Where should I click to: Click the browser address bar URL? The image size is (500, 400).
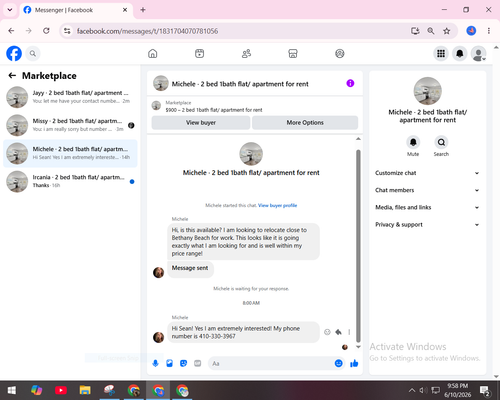point(147,31)
